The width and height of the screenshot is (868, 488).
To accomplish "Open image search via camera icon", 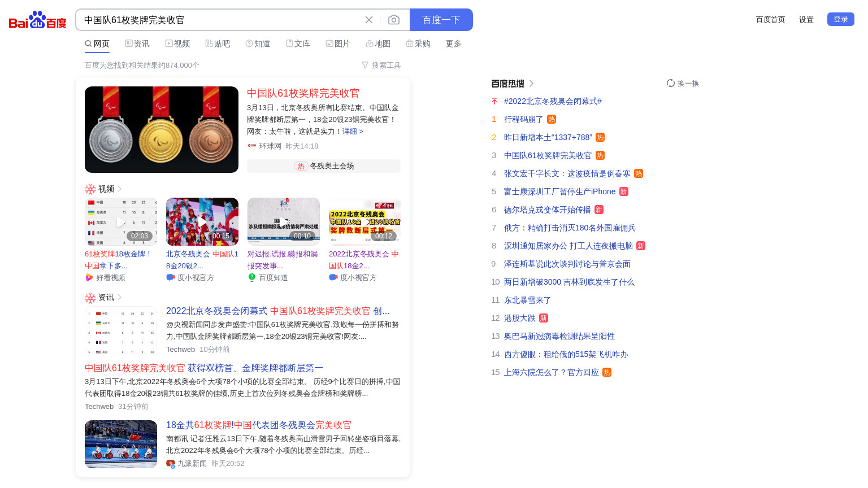I will 394,20.
